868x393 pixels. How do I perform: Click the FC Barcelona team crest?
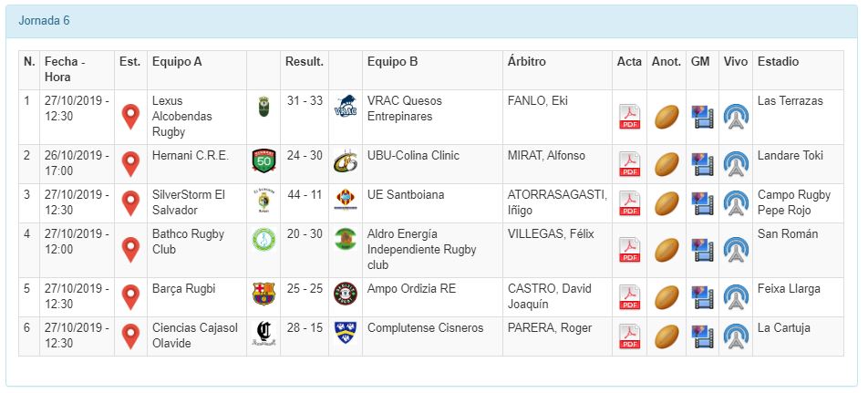(263, 294)
